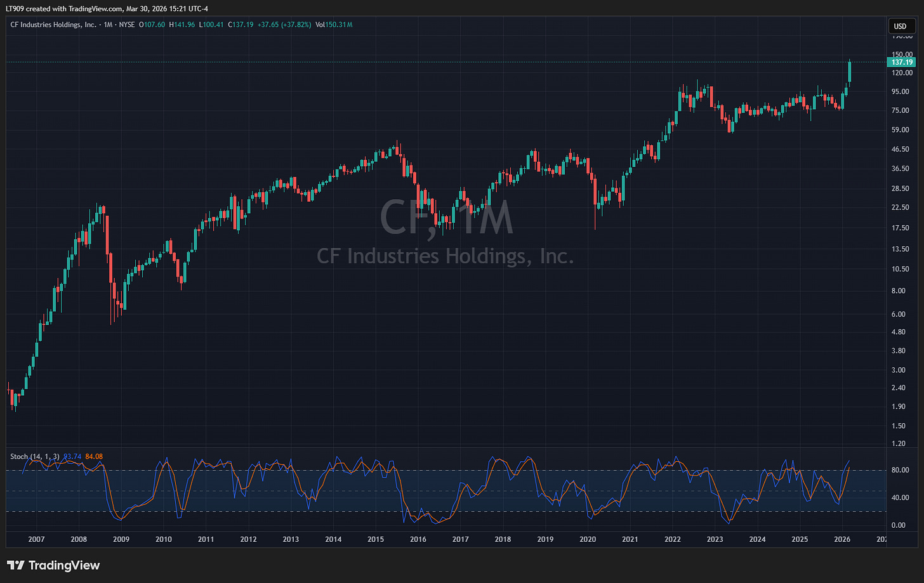The image size is (924, 583).
Task: Click the close value C137.19 in legend
Action: (x=241, y=25)
